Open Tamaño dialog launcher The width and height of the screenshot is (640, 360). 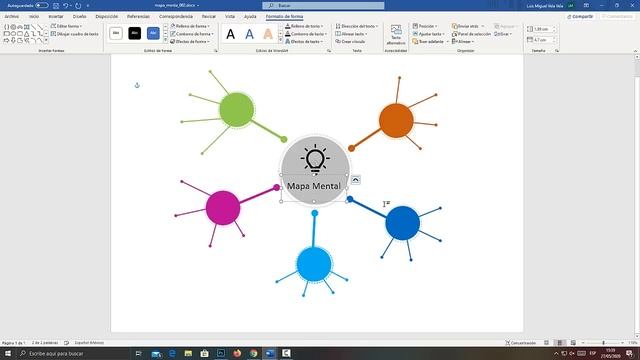[557, 51]
